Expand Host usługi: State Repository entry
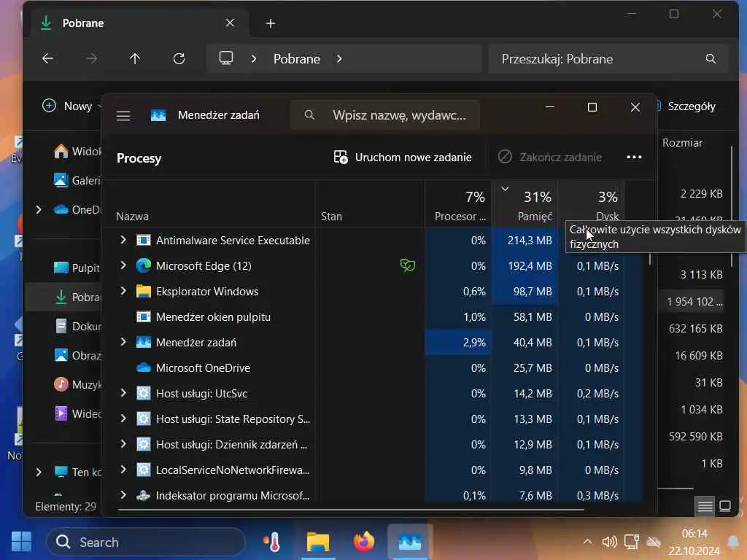747x560 pixels. click(x=123, y=419)
